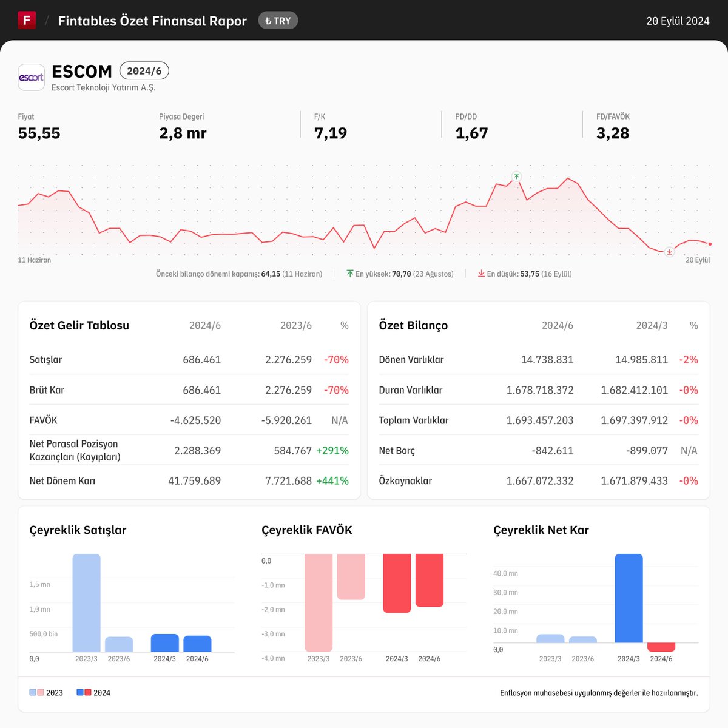Click the date 20 Eylül 2024
This screenshot has height=728, width=728.
coord(678,21)
